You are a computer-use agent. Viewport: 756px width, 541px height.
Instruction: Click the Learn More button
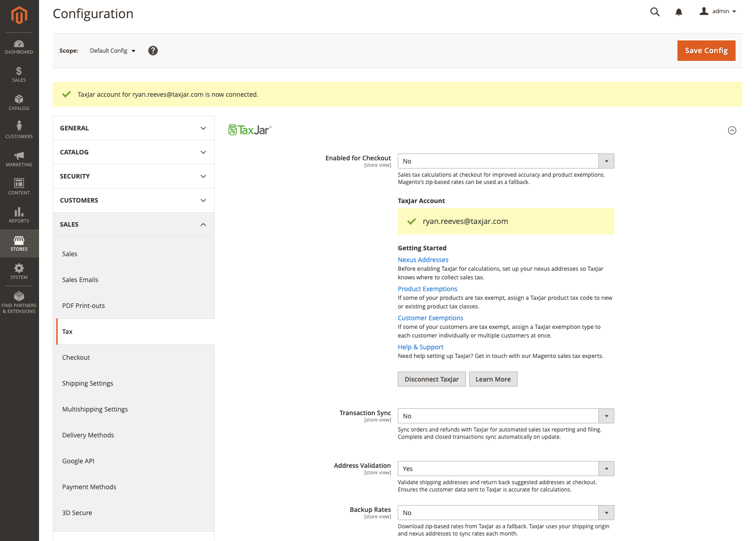pos(493,379)
